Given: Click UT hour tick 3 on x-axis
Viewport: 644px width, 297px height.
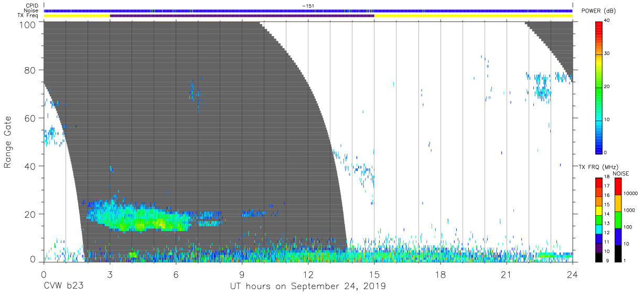Looking at the screenshot, I should click(110, 274).
